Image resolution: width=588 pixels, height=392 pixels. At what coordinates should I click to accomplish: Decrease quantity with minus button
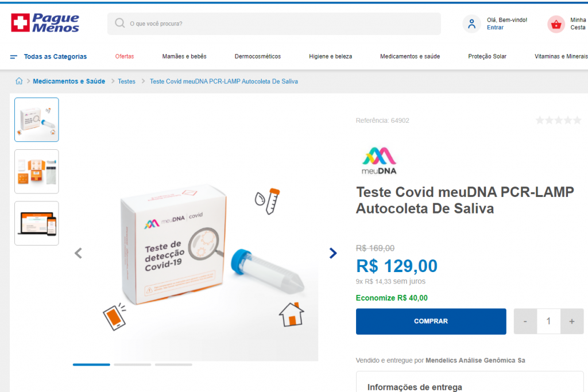tap(525, 321)
